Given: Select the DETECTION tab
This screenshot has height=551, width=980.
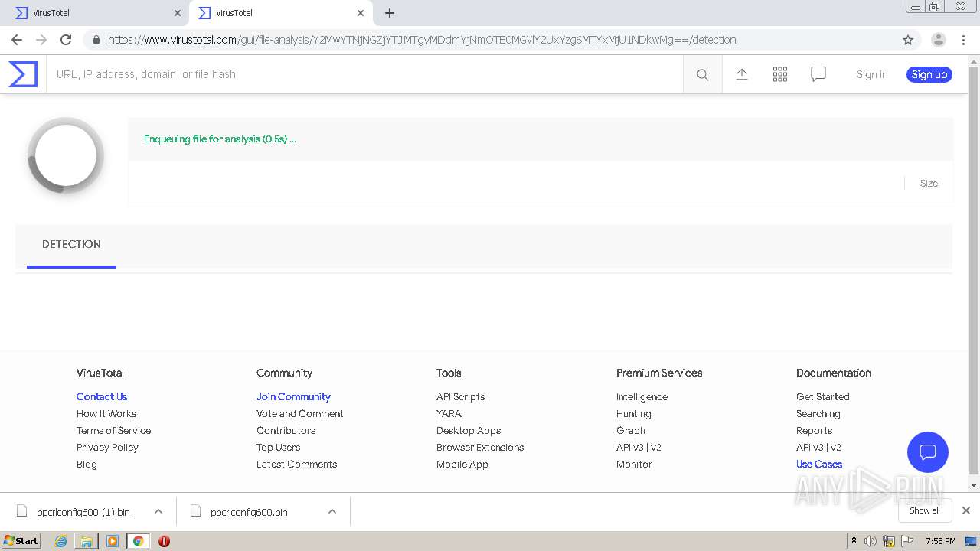Looking at the screenshot, I should [x=71, y=246].
